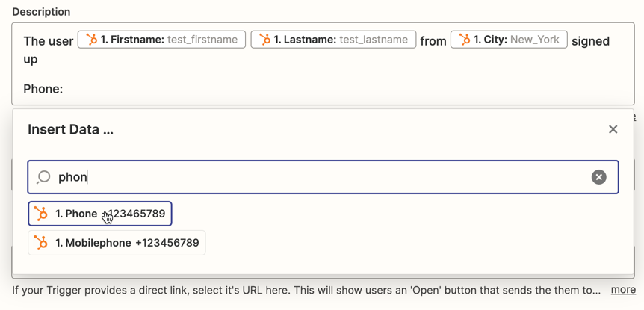The height and width of the screenshot is (310, 644).
Task: Click the Description field label
Action: [x=41, y=12]
